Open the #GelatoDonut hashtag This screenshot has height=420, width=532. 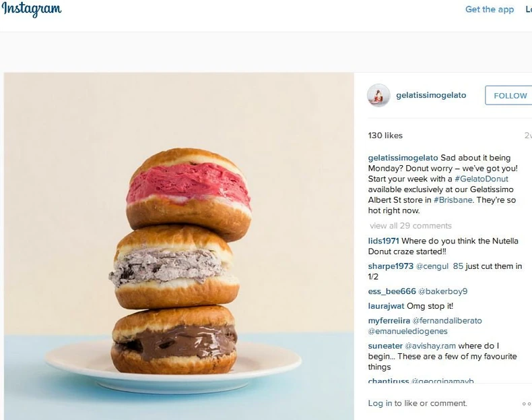click(x=481, y=179)
